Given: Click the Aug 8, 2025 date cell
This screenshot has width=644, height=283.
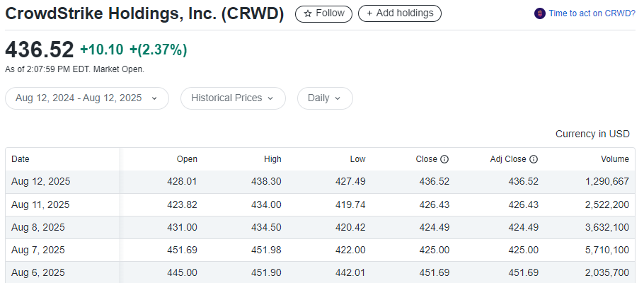Looking at the screenshot, I should tap(38, 227).
